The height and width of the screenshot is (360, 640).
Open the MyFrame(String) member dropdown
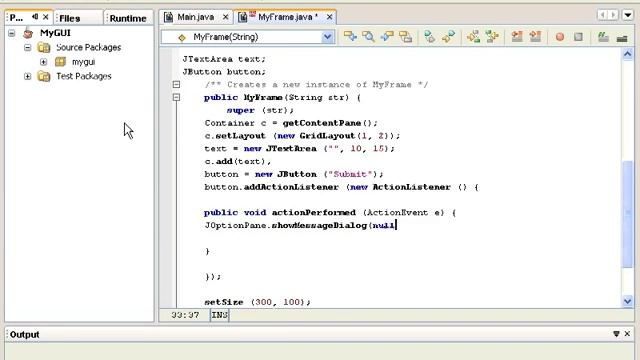coord(327,37)
